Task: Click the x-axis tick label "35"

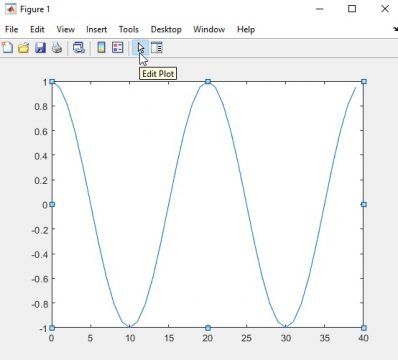Action: 325,338
